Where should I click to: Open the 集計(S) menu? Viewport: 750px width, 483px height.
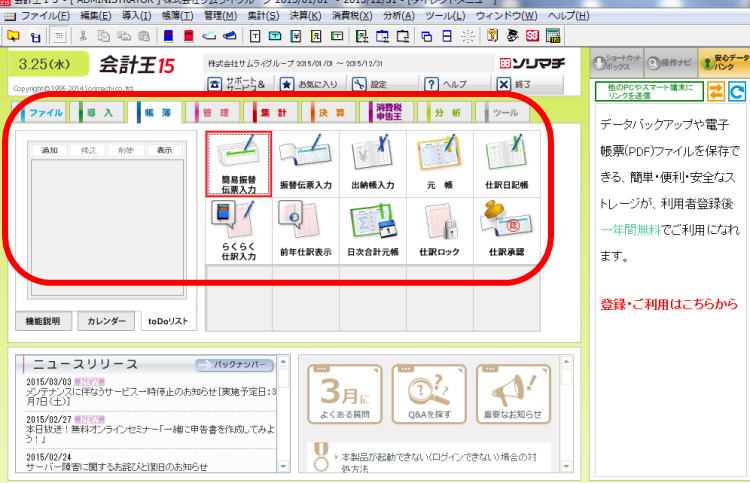pos(264,17)
